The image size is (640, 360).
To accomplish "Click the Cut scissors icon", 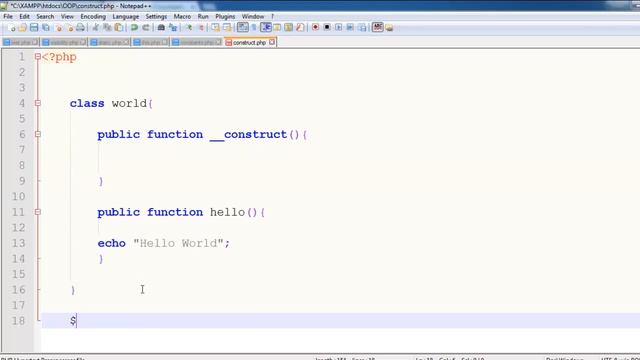I will point(96,27).
